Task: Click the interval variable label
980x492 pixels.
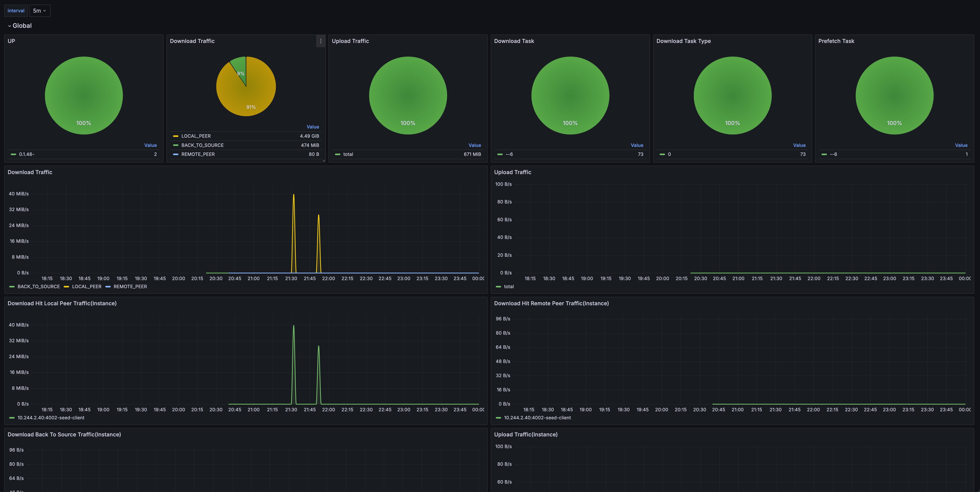Action: [16, 11]
